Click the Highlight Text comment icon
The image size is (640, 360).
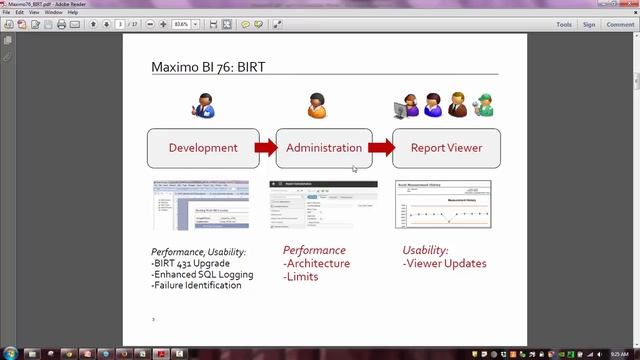coord(258,24)
